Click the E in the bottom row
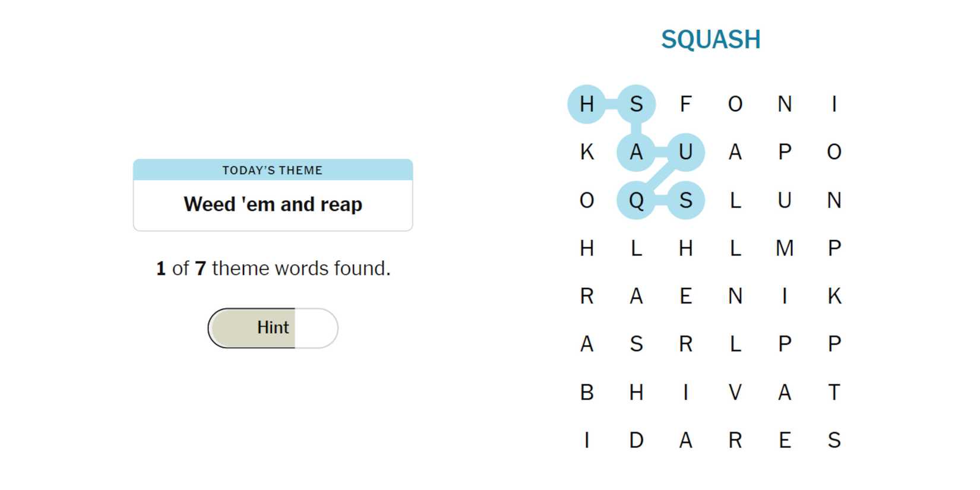The height and width of the screenshot is (490, 980). click(785, 441)
